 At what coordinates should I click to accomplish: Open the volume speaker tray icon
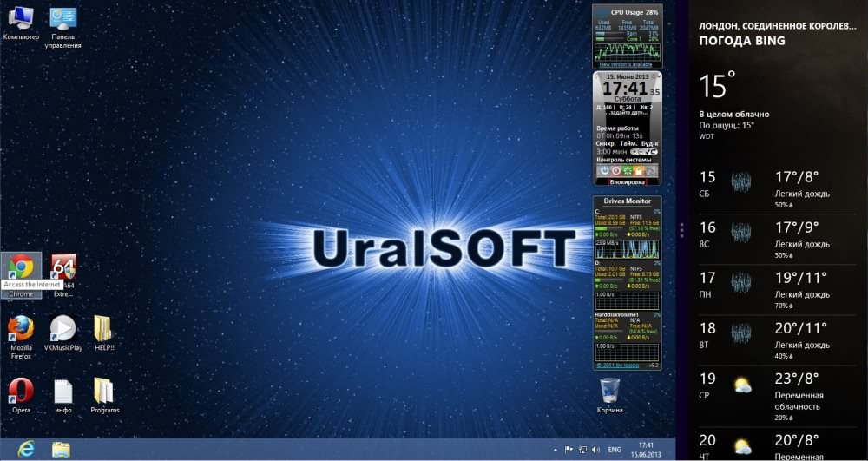coord(595,450)
